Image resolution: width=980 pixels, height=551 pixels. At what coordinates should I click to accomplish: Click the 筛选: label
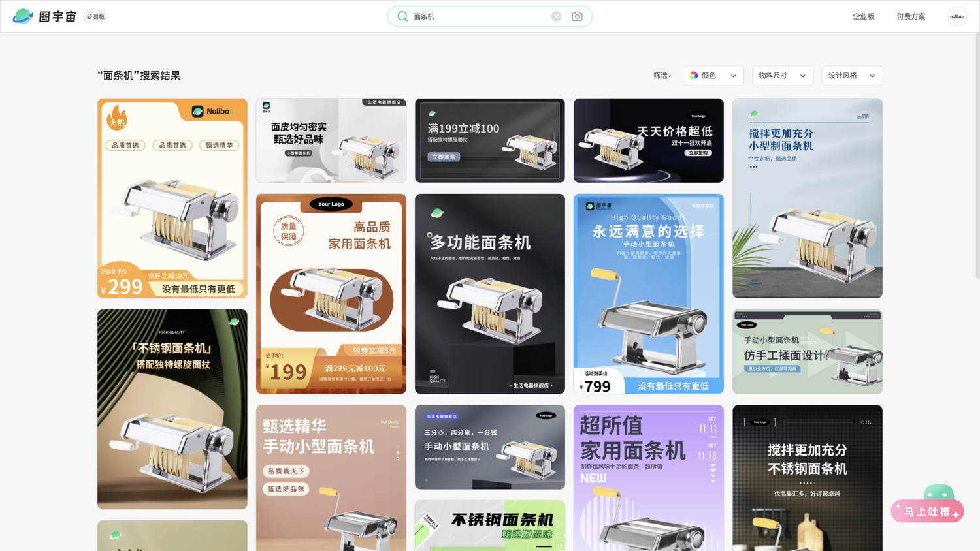pos(662,76)
